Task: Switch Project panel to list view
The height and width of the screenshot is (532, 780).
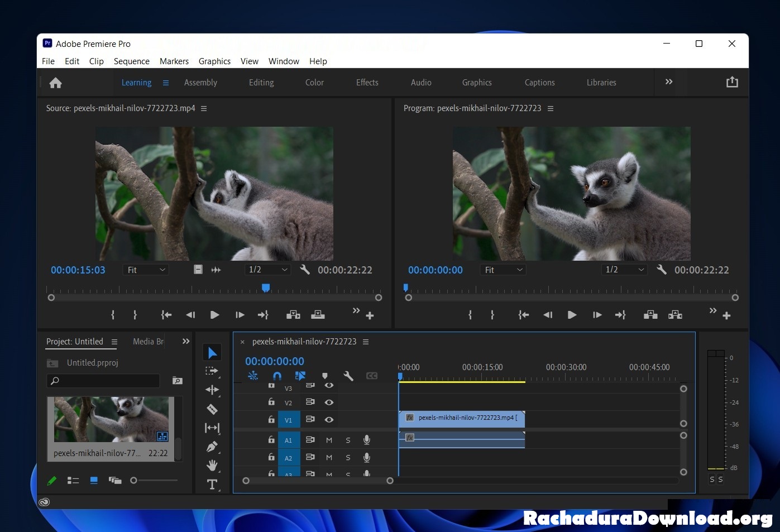Action: [x=73, y=480]
